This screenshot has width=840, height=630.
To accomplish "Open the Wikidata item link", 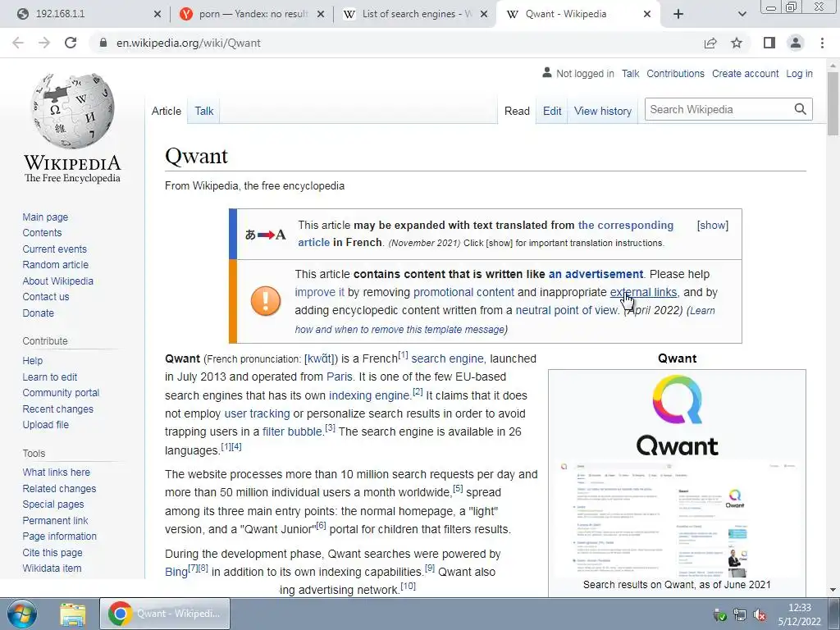I will [x=52, y=568].
